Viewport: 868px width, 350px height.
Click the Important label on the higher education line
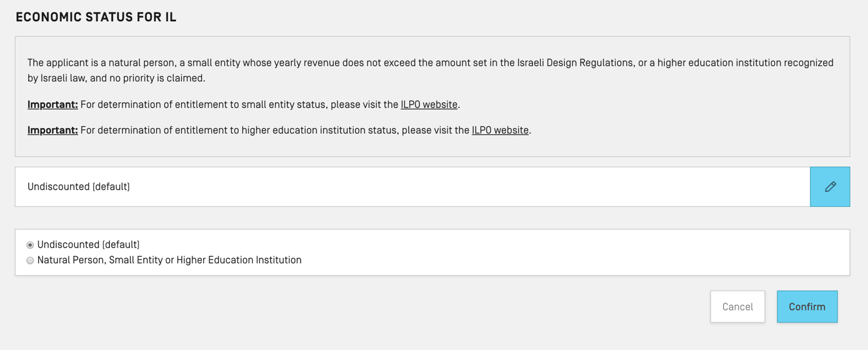pos(52,130)
